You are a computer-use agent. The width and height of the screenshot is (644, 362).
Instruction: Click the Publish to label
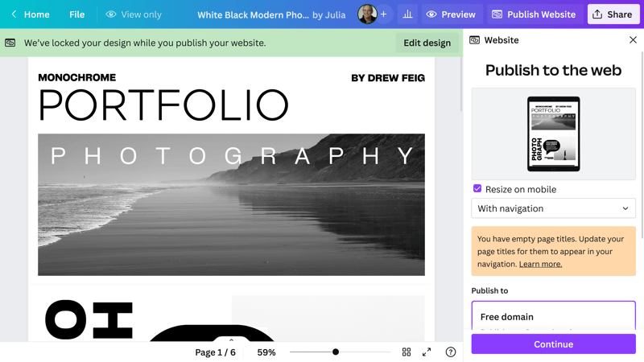[x=489, y=290]
